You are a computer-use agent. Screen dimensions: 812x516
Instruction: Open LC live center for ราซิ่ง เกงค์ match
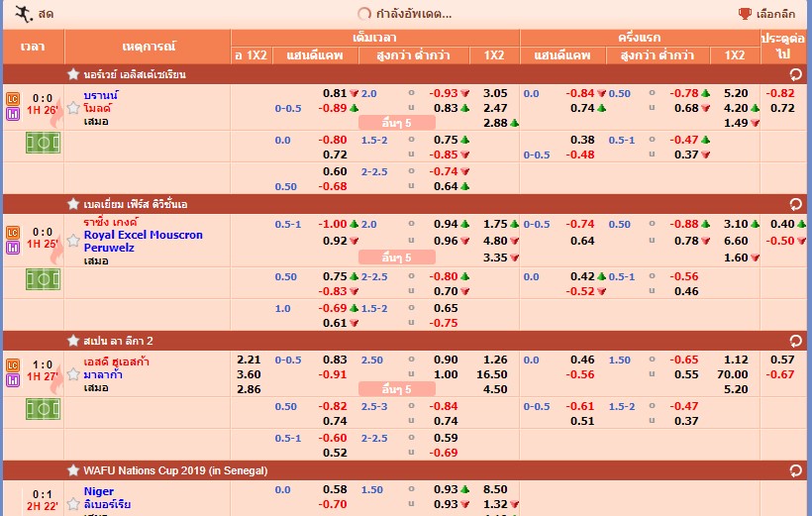point(13,233)
